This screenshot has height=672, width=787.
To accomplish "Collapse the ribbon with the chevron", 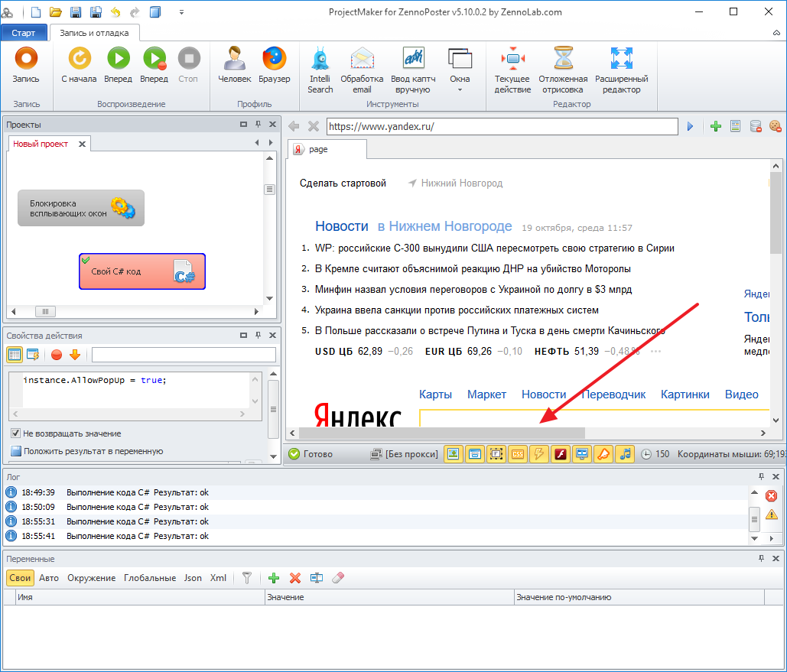I will pyautogui.click(x=776, y=33).
